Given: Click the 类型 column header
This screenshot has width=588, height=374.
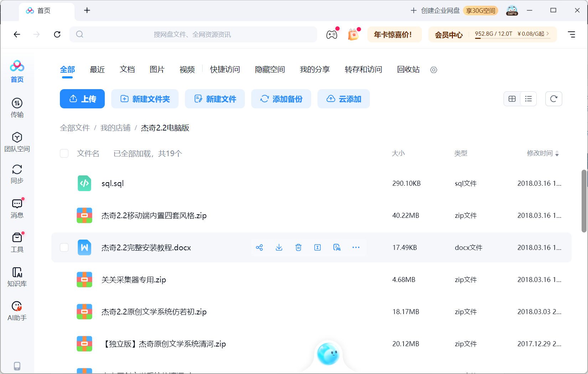Looking at the screenshot, I should pos(461,153).
